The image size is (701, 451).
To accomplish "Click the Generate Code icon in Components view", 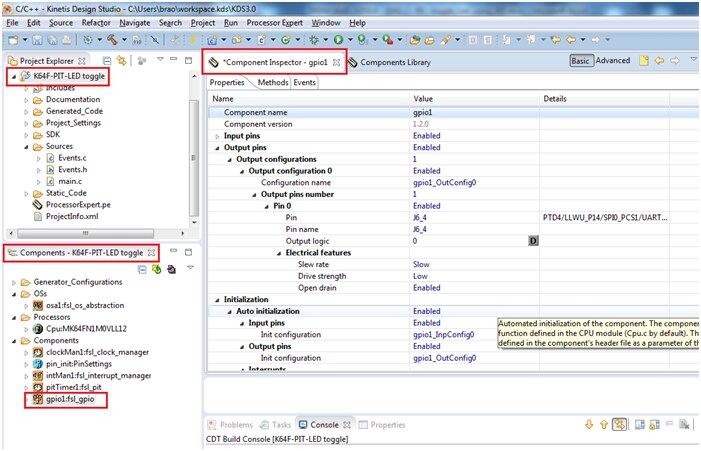I will [x=156, y=269].
